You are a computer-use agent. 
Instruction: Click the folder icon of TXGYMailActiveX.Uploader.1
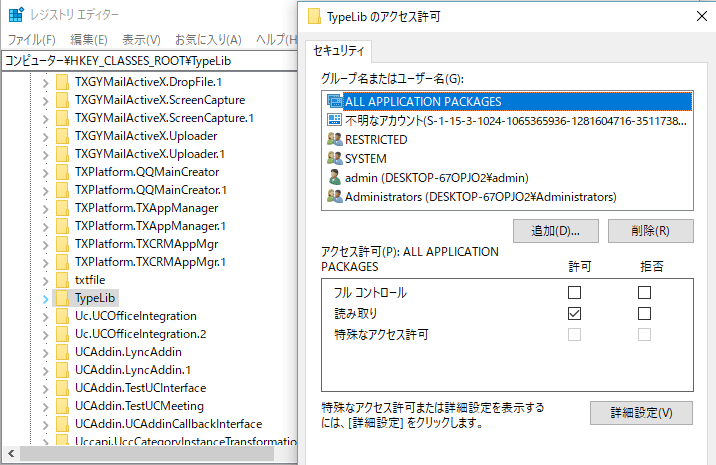(x=63, y=154)
